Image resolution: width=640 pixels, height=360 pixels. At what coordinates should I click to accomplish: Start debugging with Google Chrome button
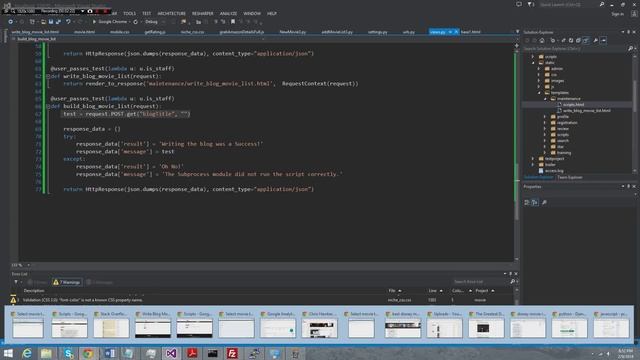(x=110, y=22)
